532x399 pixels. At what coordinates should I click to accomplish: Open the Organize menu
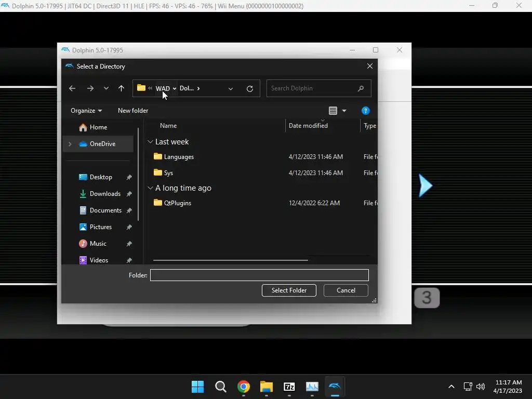(86, 111)
